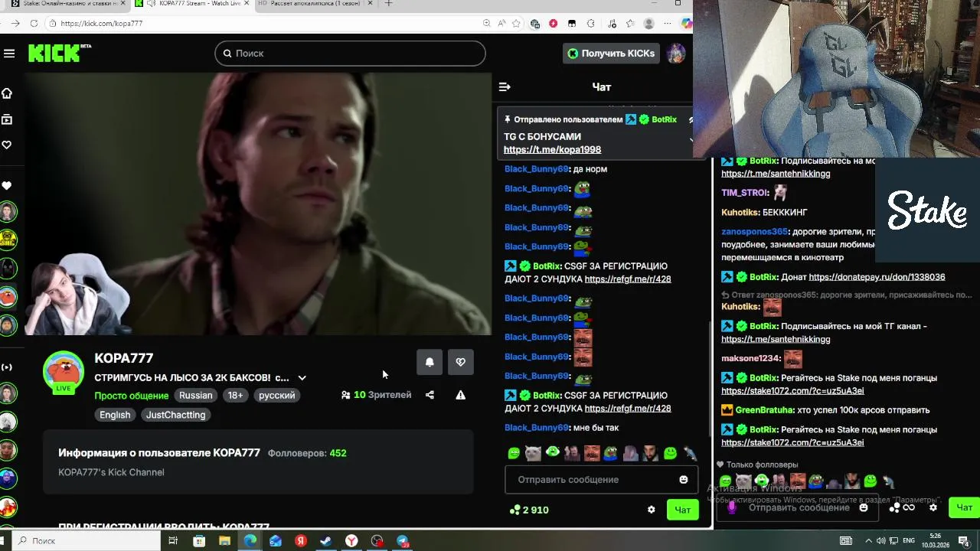Open KOPA777 channel avatar with LIVE badge
This screenshot has height=551, width=980.
(64, 373)
